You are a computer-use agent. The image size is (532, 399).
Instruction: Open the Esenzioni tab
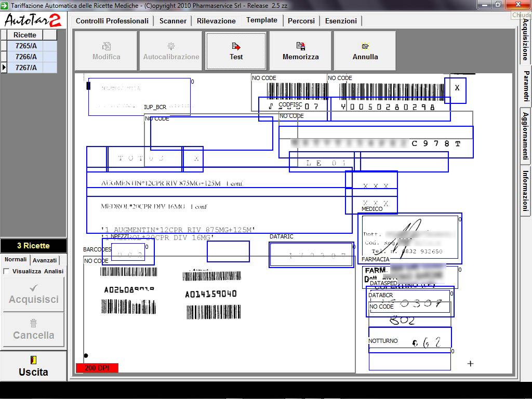[x=341, y=21]
